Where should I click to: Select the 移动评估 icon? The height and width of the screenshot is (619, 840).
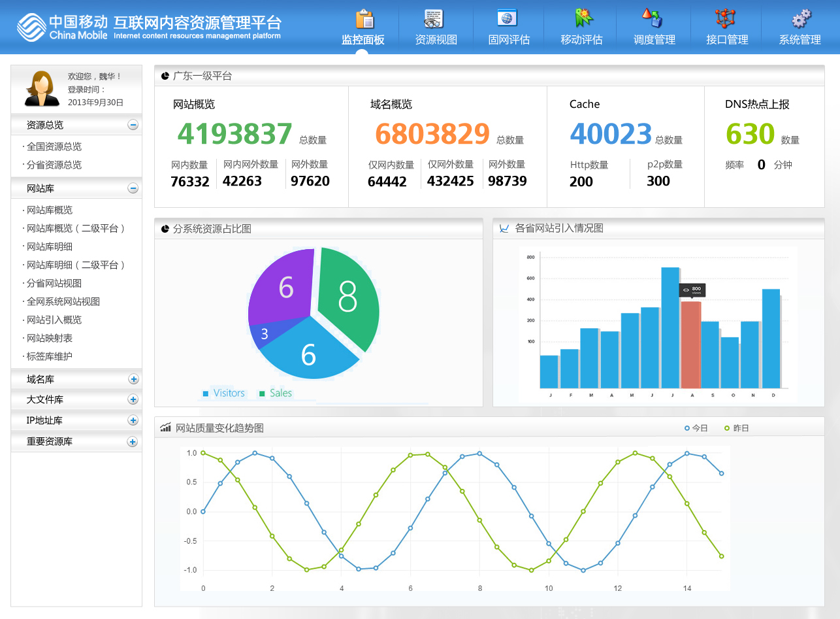[581, 18]
